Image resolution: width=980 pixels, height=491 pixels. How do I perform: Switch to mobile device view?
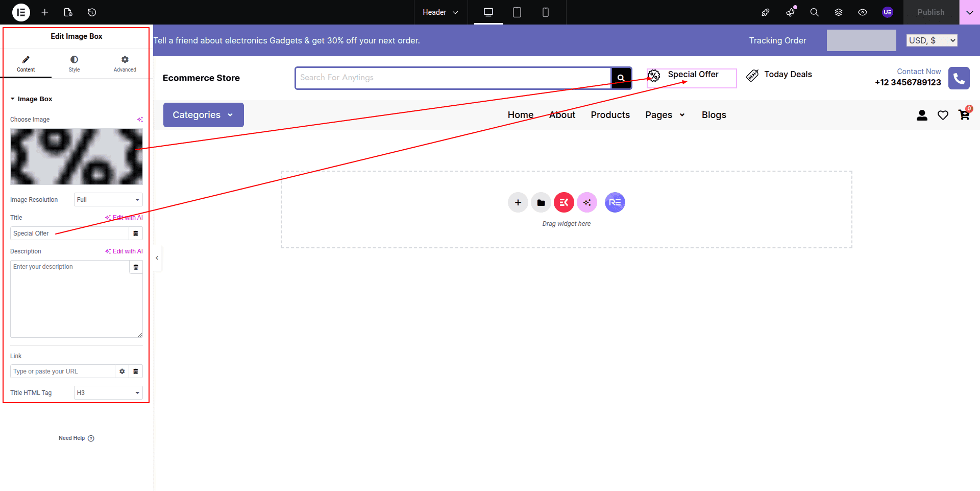[545, 12]
